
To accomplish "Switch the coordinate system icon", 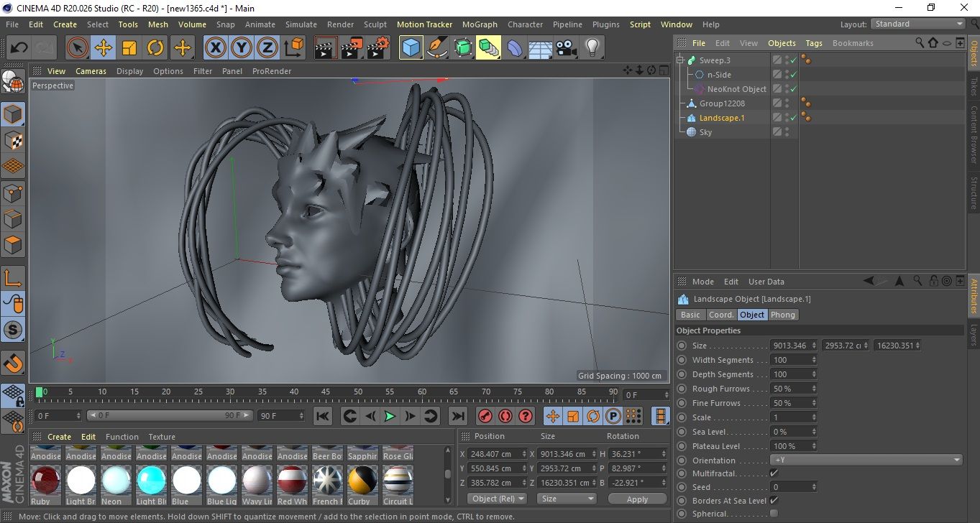I will (x=294, y=48).
